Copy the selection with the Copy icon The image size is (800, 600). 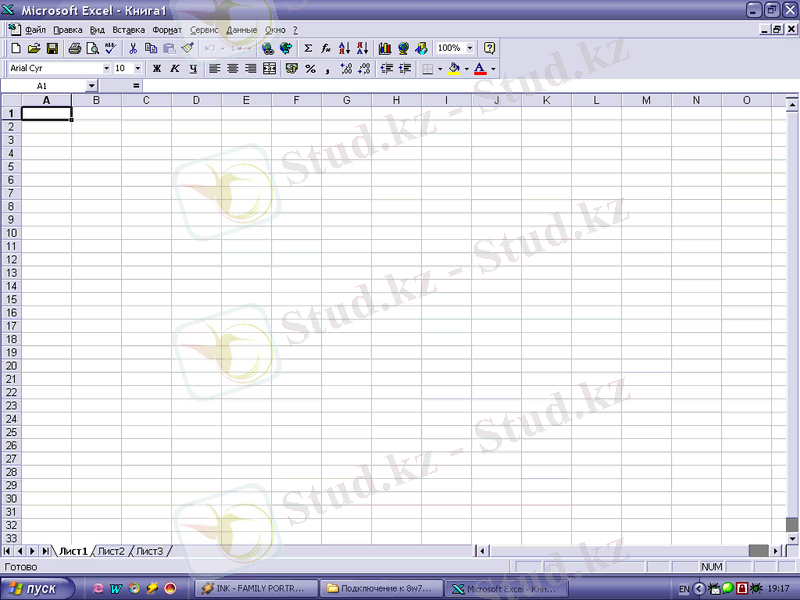click(x=151, y=48)
